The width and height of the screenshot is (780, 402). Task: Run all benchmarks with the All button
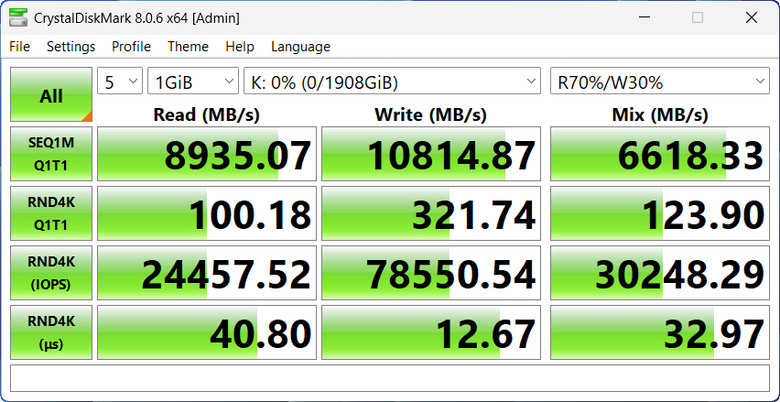[x=51, y=95]
